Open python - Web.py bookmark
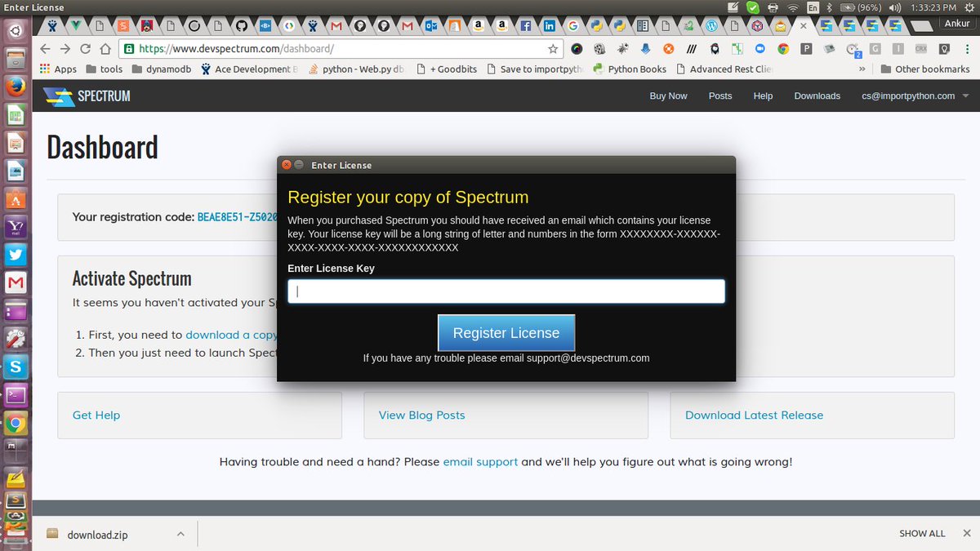Screen dimensions: 980x551 point(356,69)
